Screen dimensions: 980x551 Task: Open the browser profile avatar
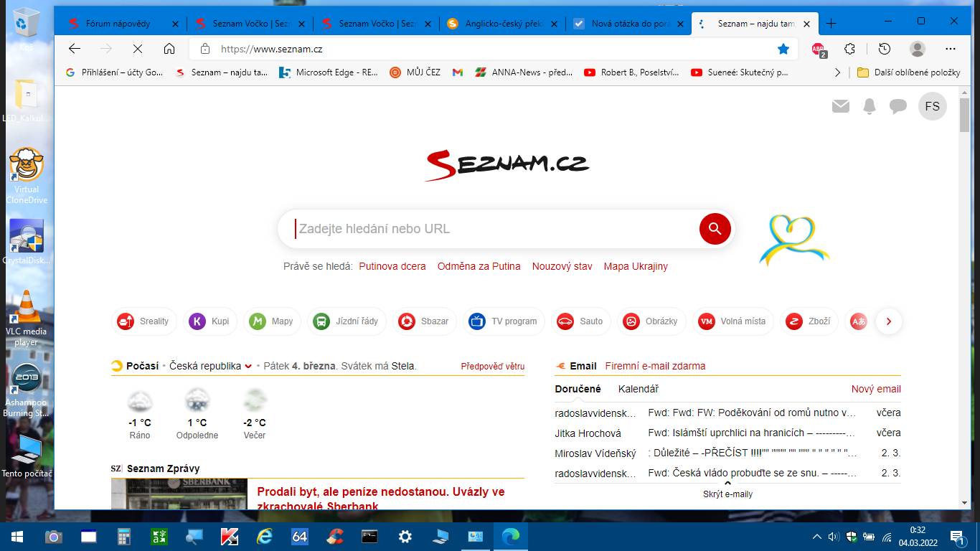[x=918, y=49]
